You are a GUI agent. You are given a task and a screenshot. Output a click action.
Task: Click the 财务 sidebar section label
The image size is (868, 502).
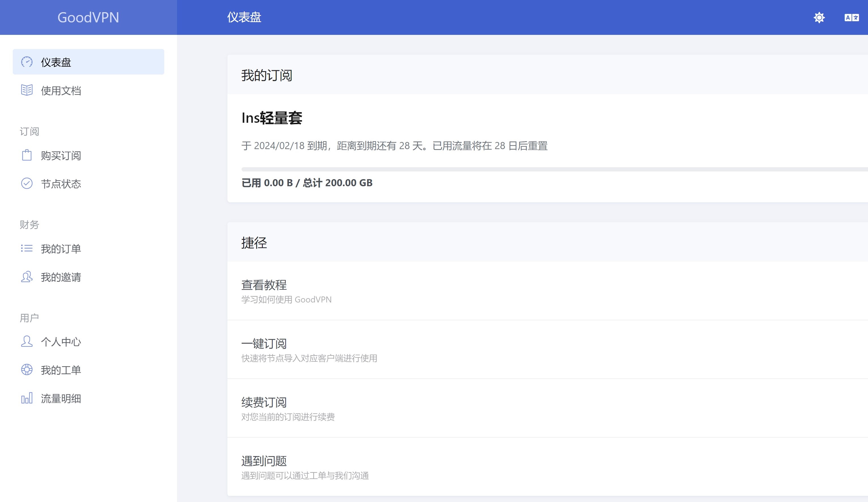29,224
